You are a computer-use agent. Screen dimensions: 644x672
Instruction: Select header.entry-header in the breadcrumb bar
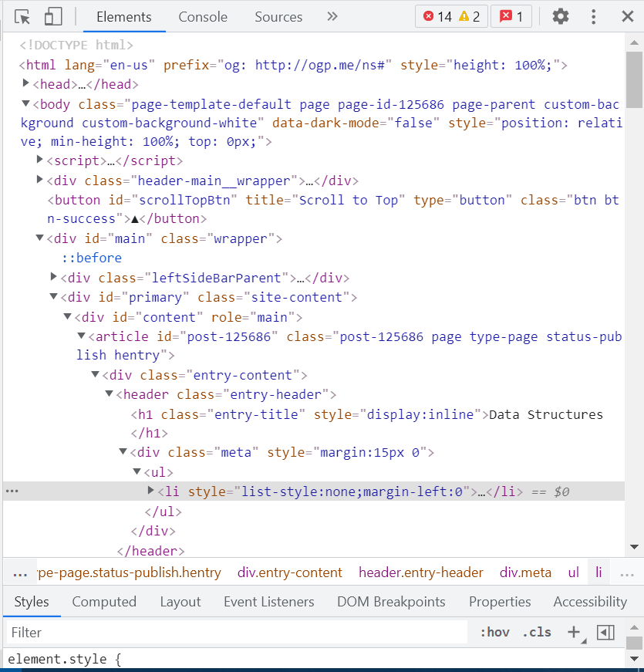pyautogui.click(x=421, y=572)
